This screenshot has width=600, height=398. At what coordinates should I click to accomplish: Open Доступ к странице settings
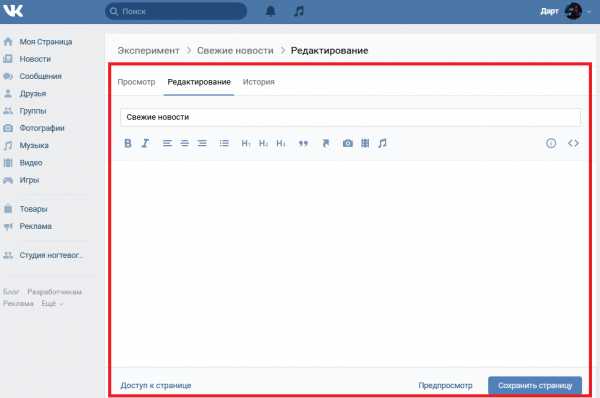(156, 385)
